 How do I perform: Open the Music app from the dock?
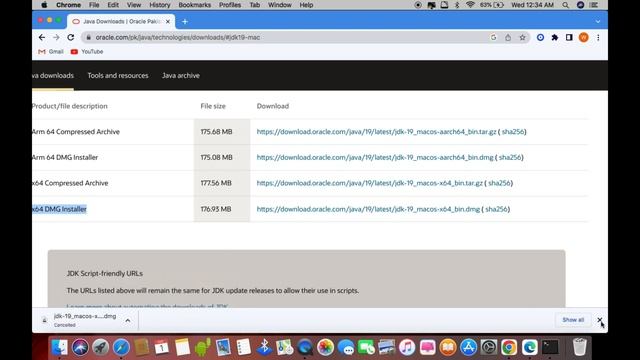pos(407,347)
